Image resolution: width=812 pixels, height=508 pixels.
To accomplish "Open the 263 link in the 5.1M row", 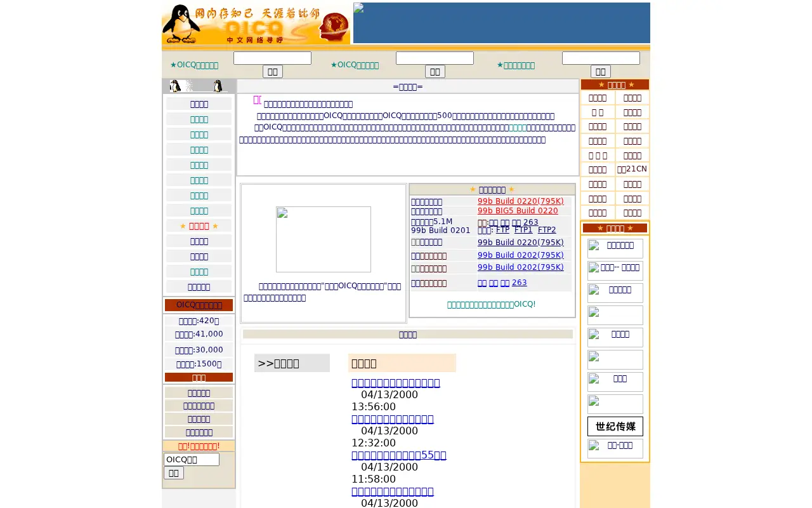I will 531,222.
